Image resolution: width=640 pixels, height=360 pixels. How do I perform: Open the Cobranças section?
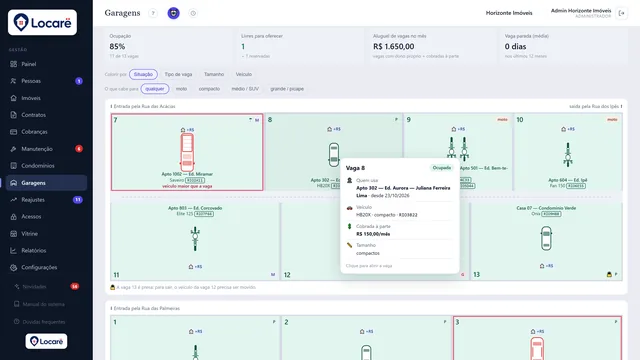(46, 132)
